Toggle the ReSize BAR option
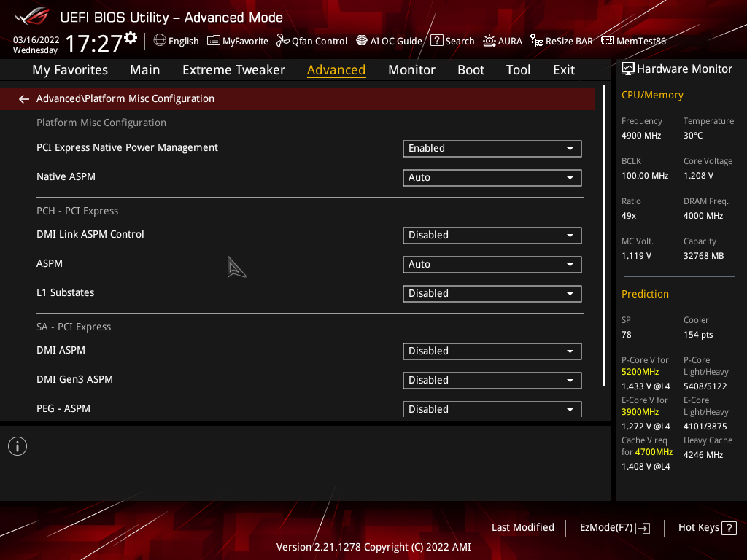This screenshot has width=747, height=560. pos(561,41)
